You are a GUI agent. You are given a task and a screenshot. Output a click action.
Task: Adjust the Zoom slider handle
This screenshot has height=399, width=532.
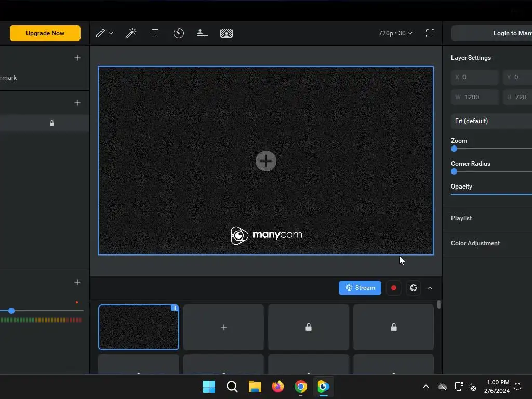(x=454, y=149)
